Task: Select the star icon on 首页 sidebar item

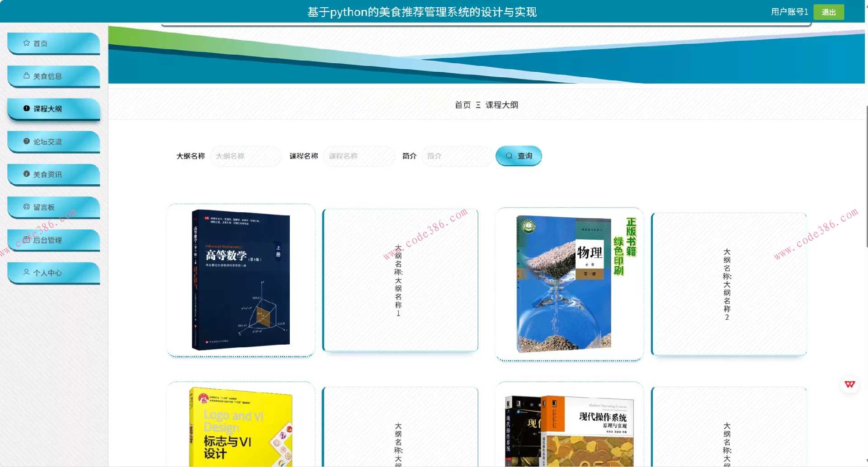Action: (26, 43)
